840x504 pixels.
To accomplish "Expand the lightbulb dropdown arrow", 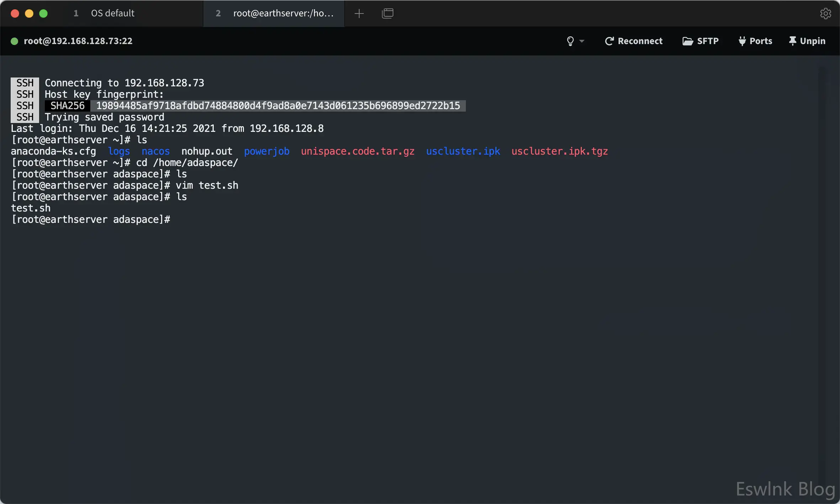I will 582,41.
